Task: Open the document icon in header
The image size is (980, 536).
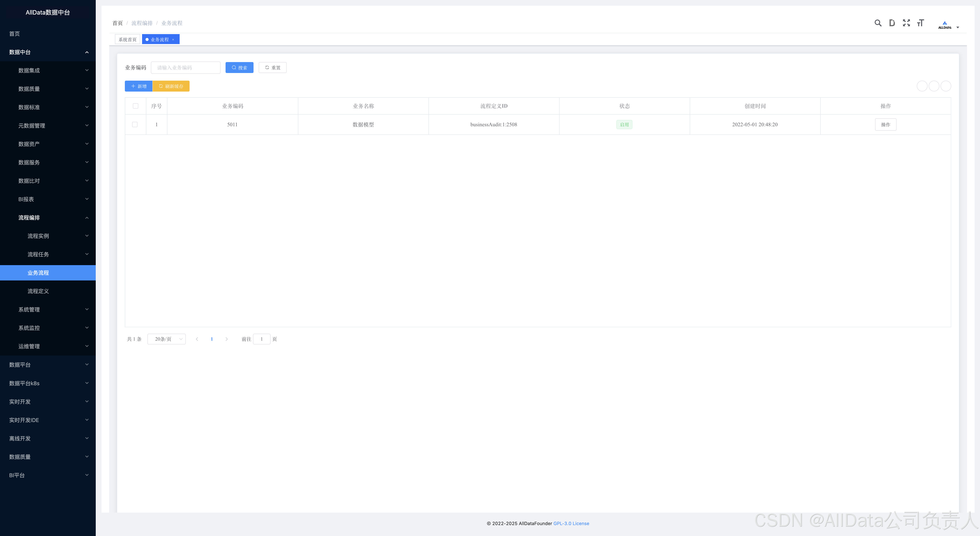Action: coord(892,23)
